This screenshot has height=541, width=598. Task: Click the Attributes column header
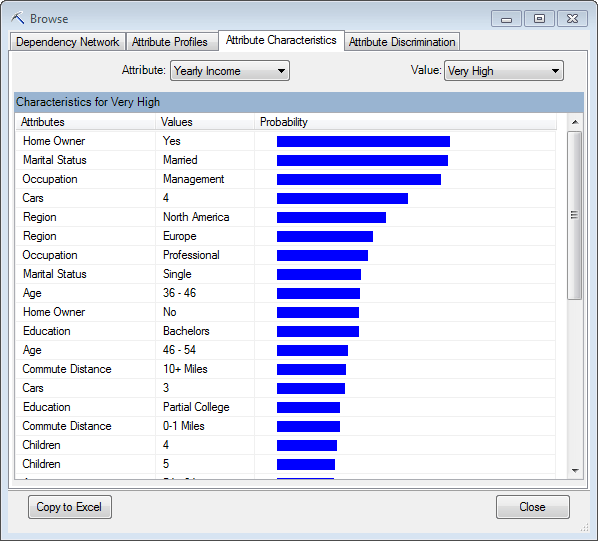point(85,122)
